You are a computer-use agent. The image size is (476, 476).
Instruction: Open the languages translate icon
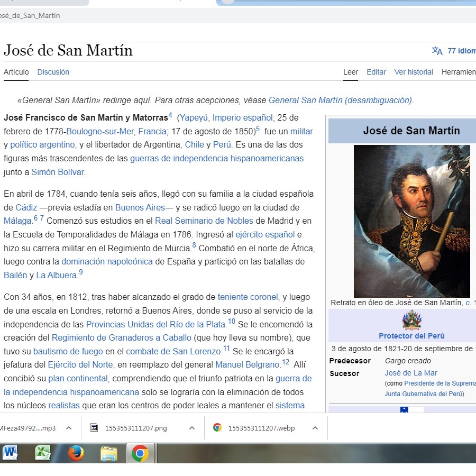click(437, 51)
